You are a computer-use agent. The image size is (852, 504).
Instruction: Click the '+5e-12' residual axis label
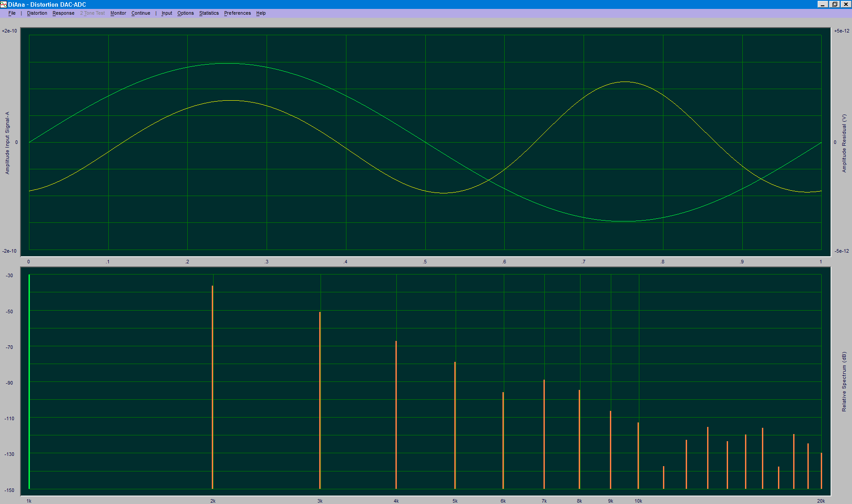point(842,31)
